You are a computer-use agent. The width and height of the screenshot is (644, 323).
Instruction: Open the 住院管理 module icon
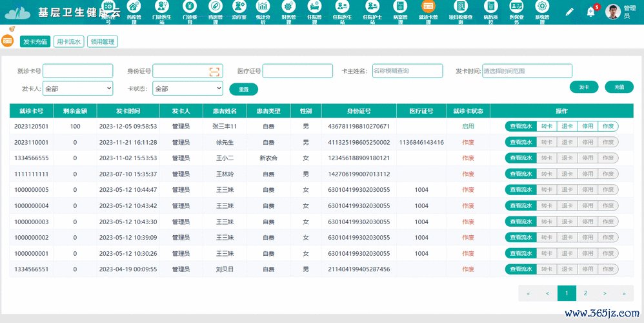314,6
